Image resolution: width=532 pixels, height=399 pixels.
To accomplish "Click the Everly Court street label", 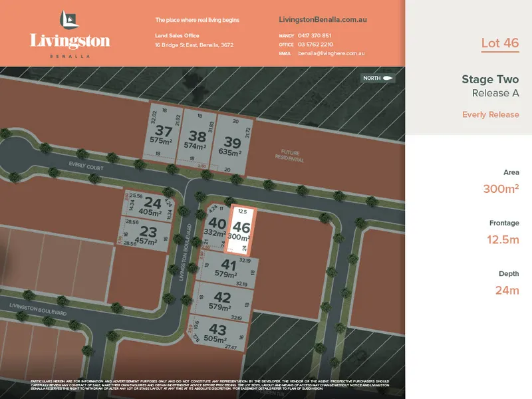I will tap(86, 166).
